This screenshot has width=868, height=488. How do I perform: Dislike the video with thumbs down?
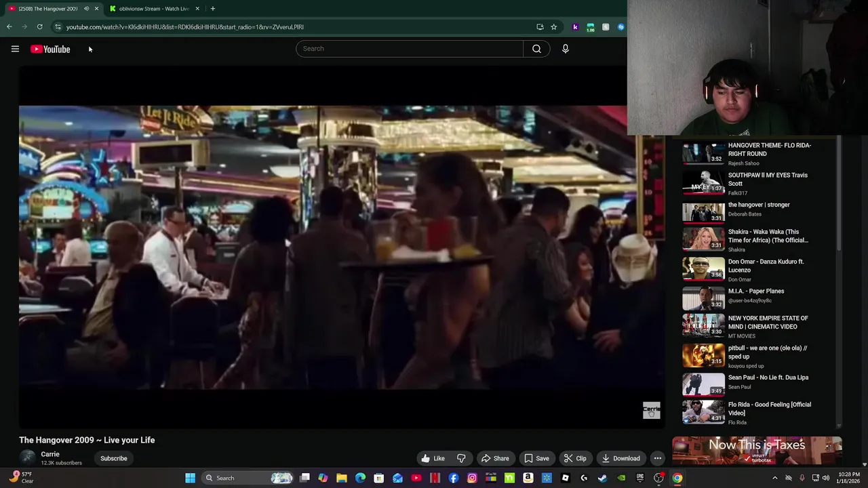click(x=461, y=458)
